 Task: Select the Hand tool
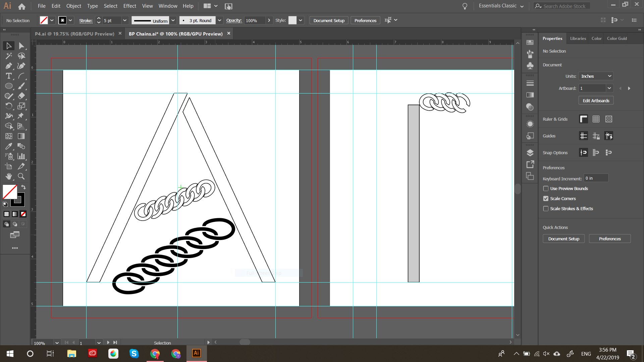[x=9, y=176]
